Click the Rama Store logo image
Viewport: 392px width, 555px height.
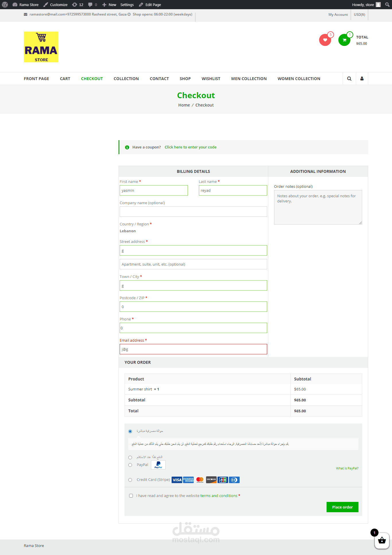coord(41,47)
